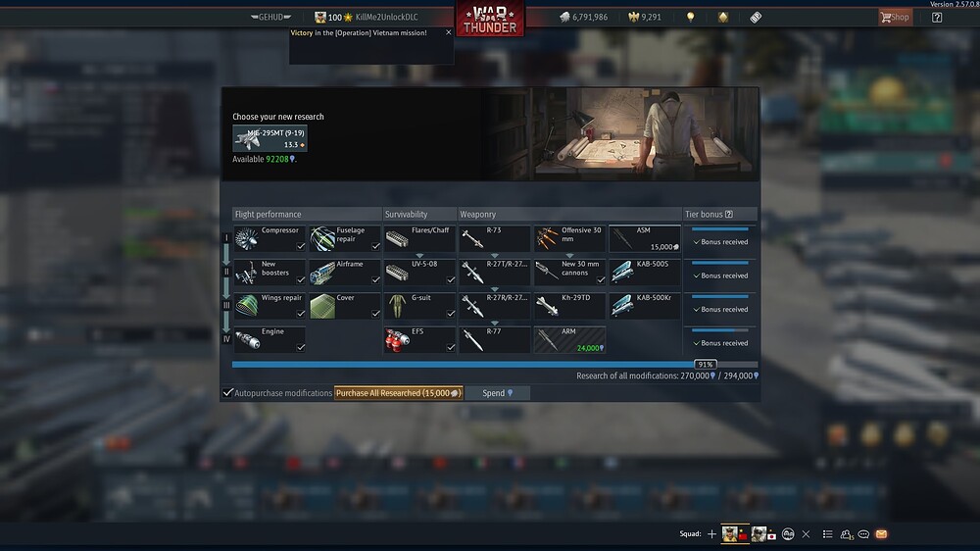The height and width of the screenshot is (551, 980).
Task: Toggle Autopurchase modifications checkbox
Action: (x=227, y=393)
